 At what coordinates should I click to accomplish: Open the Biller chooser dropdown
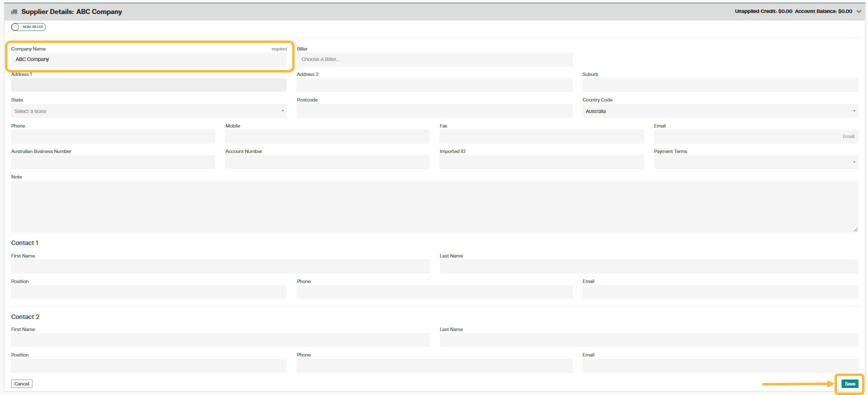coord(434,59)
